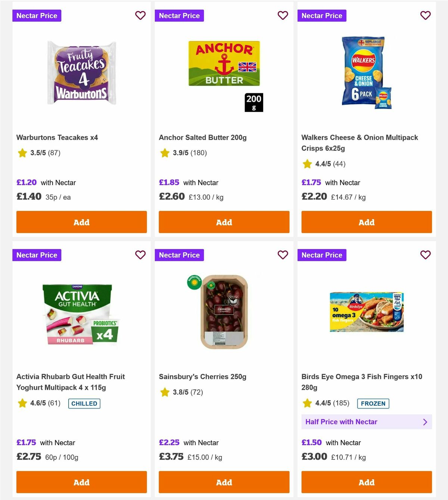The image size is (448, 500).
Task: Click the CHILLED label on Activia yoghurt
Action: [x=84, y=404]
